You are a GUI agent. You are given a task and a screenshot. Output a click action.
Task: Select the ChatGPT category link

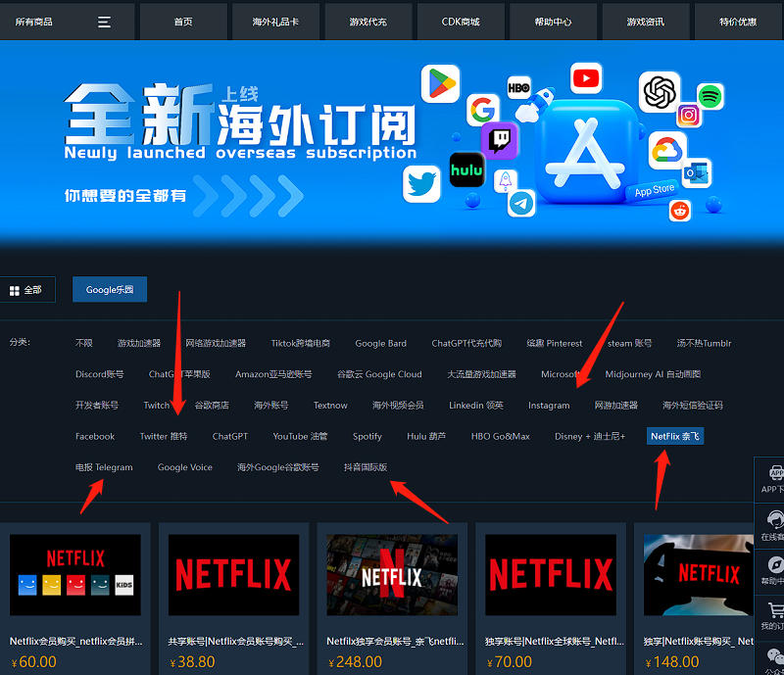click(x=230, y=437)
